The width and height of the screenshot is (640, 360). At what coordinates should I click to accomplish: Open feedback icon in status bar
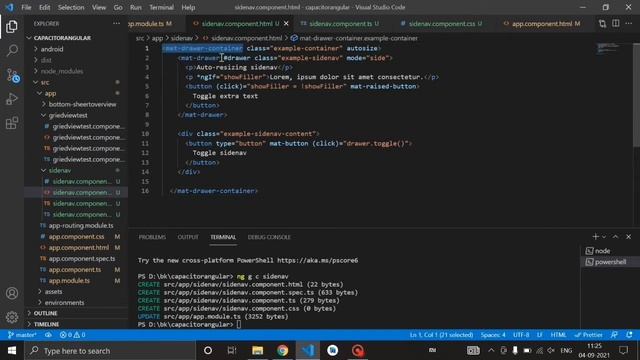point(614,335)
